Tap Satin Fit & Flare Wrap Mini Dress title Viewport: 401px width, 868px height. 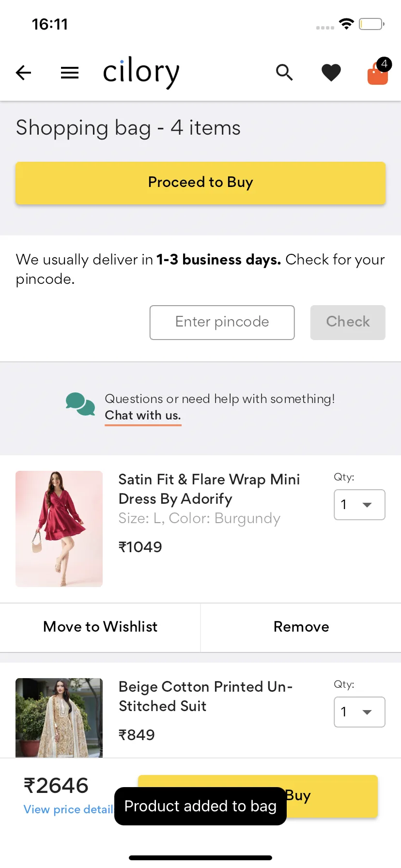pyautogui.click(x=209, y=489)
